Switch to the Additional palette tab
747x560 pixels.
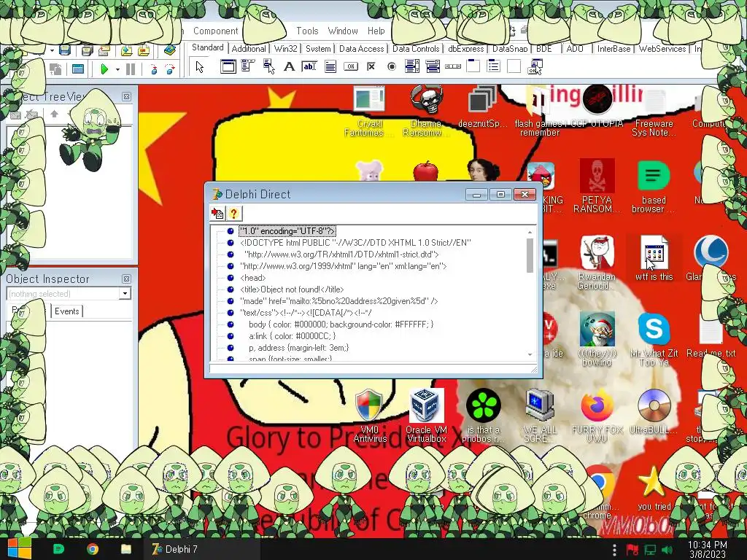pos(249,49)
